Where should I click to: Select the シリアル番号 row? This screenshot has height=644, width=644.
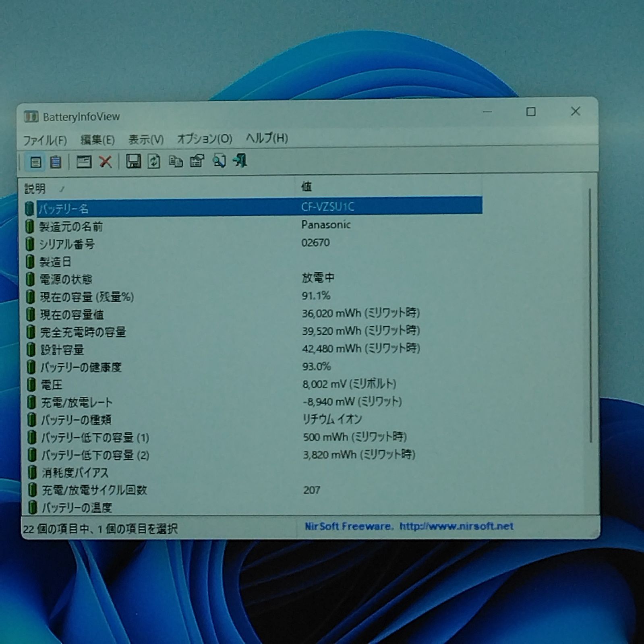254,244
